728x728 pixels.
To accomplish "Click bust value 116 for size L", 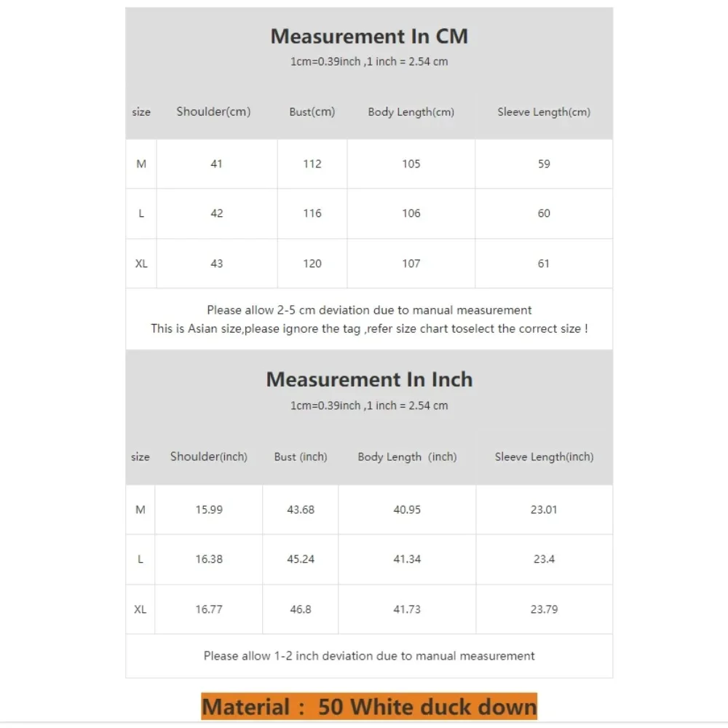I will pyautogui.click(x=312, y=213).
